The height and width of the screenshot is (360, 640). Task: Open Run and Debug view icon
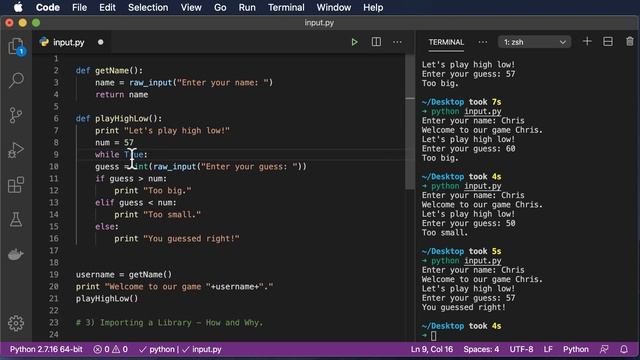click(x=16, y=150)
